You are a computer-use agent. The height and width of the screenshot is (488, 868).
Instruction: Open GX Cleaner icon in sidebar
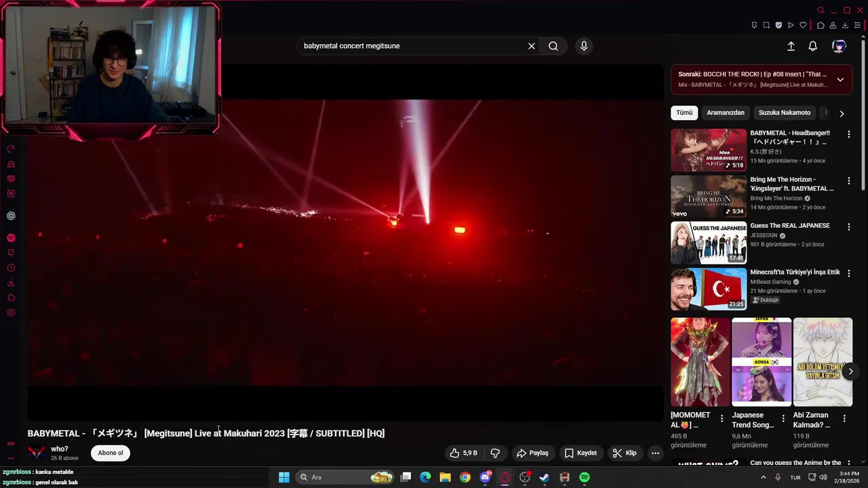(x=11, y=163)
